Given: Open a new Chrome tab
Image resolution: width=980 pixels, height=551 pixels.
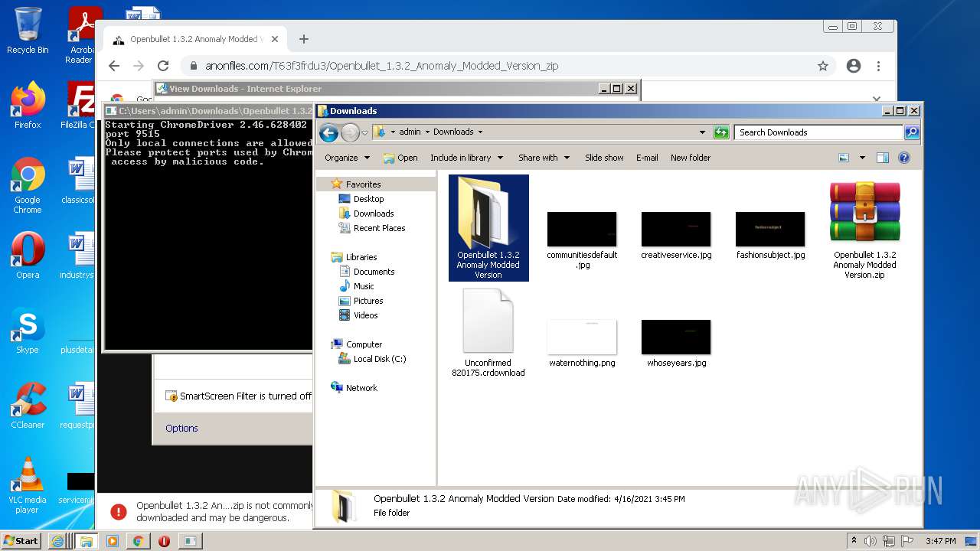Looking at the screenshot, I should point(304,39).
